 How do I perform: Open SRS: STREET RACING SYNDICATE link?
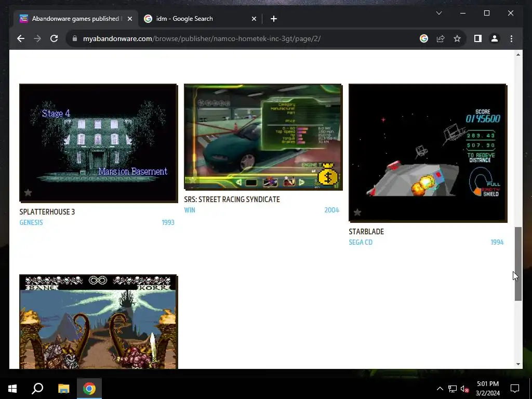pos(232,199)
